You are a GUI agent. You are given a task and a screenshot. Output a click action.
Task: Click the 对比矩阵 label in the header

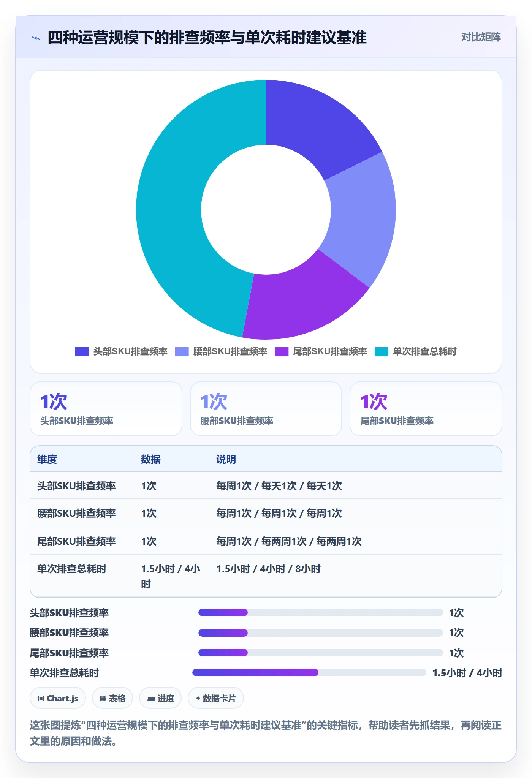[481, 37]
